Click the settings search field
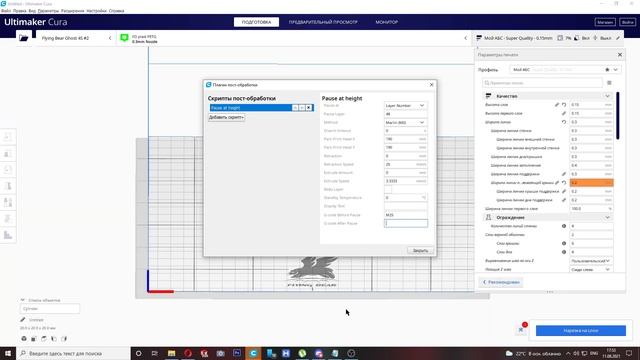This screenshot has width=640, height=360. point(542,83)
